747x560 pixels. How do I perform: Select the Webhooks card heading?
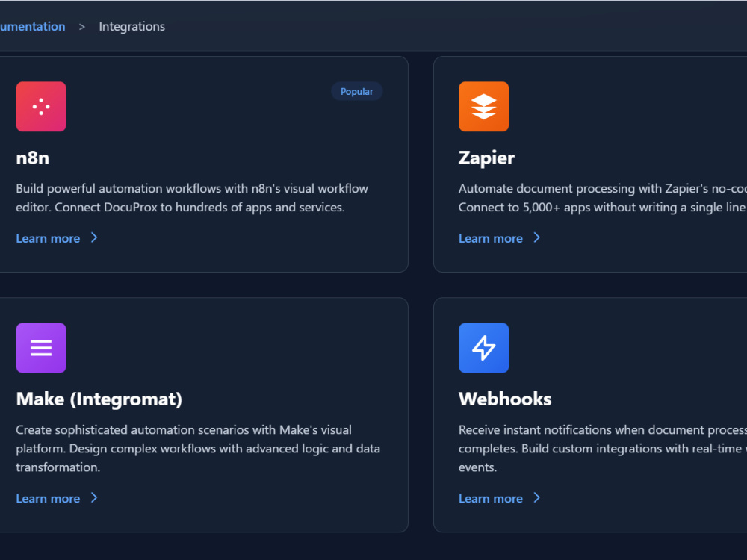click(505, 399)
